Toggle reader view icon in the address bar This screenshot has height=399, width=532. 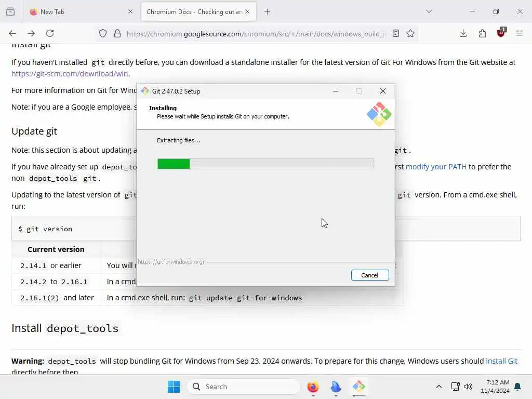(395, 33)
